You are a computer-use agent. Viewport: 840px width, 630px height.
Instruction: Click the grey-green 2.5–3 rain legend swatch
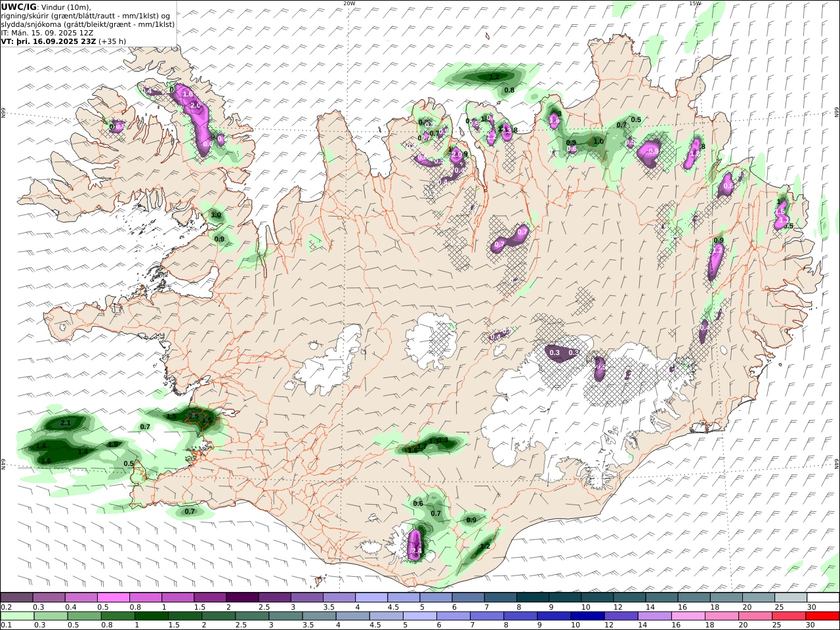click(252, 616)
